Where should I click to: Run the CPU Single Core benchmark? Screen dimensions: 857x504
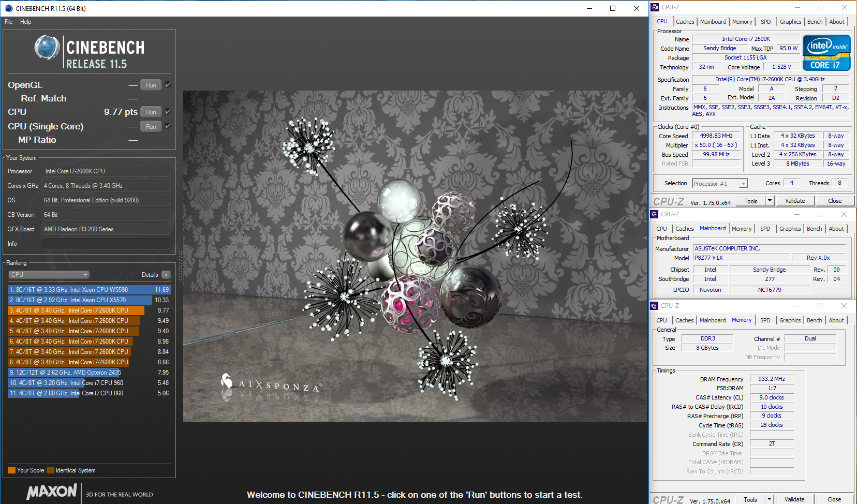coord(151,126)
